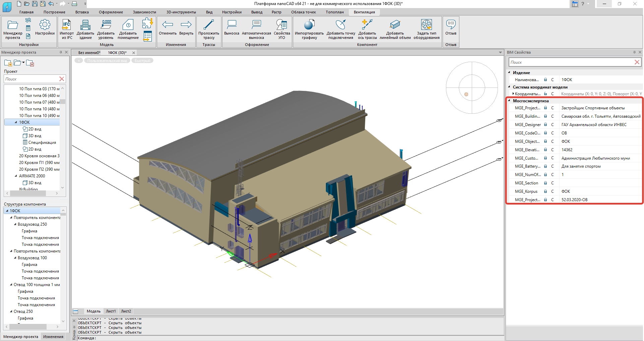This screenshot has width=644, height=341.
Task: Open the Вентиляция ribbon tab
Action: click(364, 12)
